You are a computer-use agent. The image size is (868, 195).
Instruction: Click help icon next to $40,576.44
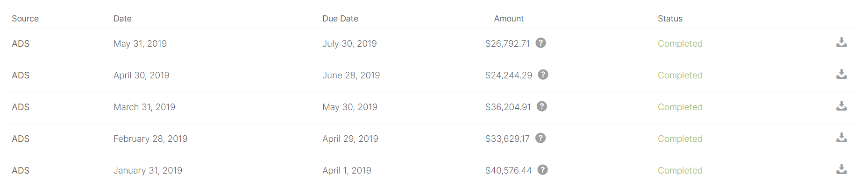click(x=542, y=170)
